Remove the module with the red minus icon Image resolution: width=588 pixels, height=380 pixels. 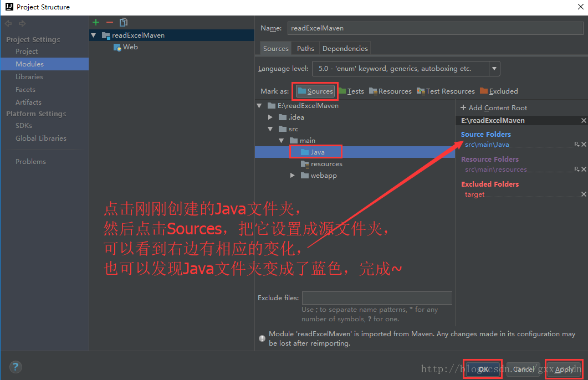pyautogui.click(x=110, y=23)
